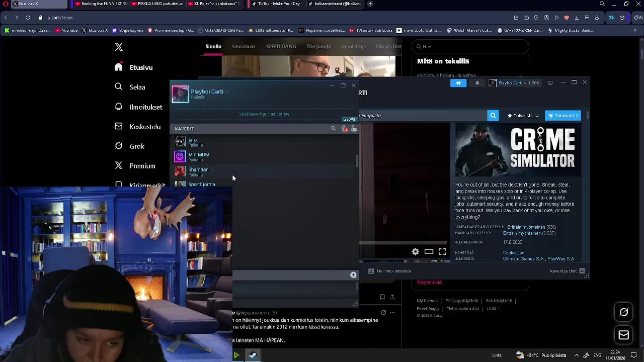
Task: Show hidden system tray icons
Action: pyautogui.click(x=577, y=355)
